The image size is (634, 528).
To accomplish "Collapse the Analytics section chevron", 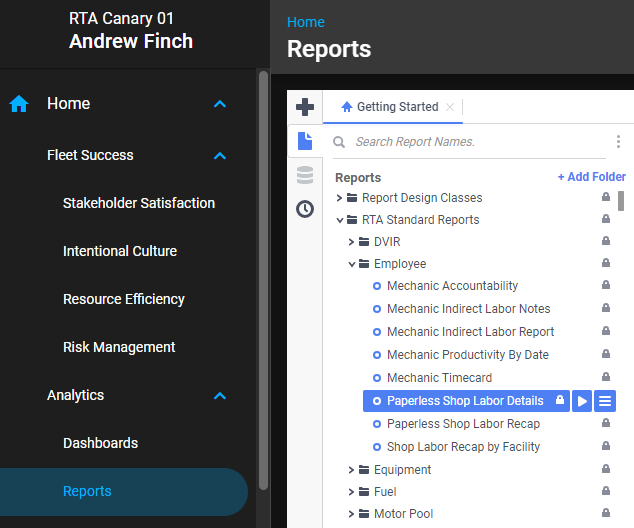I will pyautogui.click(x=220, y=396).
